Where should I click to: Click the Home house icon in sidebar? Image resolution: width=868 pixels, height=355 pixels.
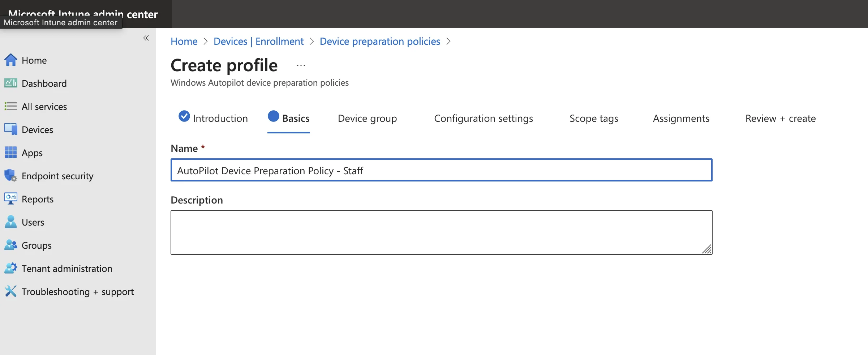point(10,60)
